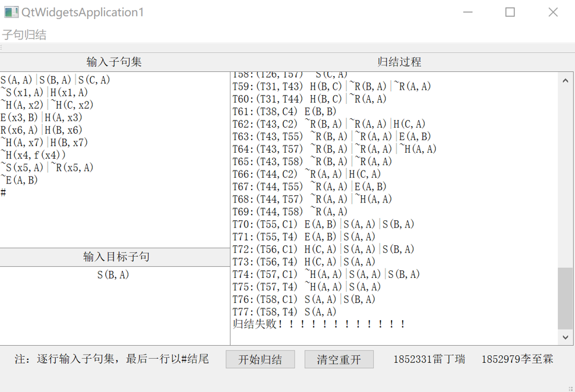Click resolution step T65
575x392 pixels.
point(312,162)
